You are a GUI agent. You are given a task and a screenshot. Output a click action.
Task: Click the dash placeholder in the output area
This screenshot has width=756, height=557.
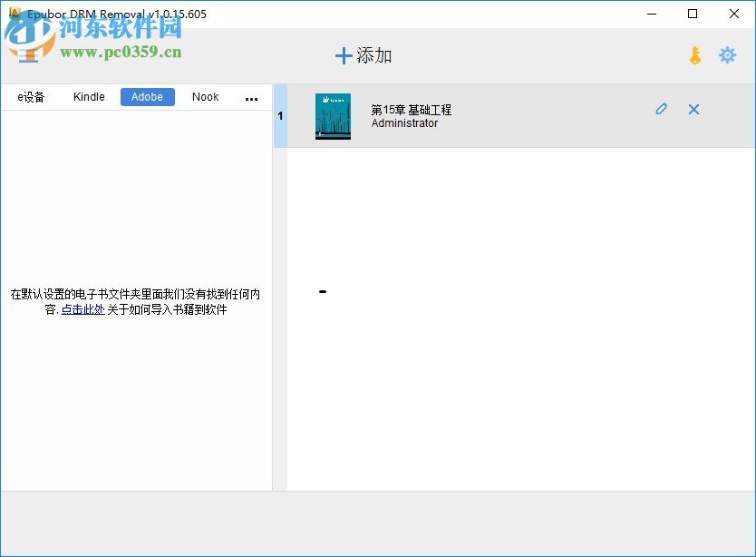(322, 291)
